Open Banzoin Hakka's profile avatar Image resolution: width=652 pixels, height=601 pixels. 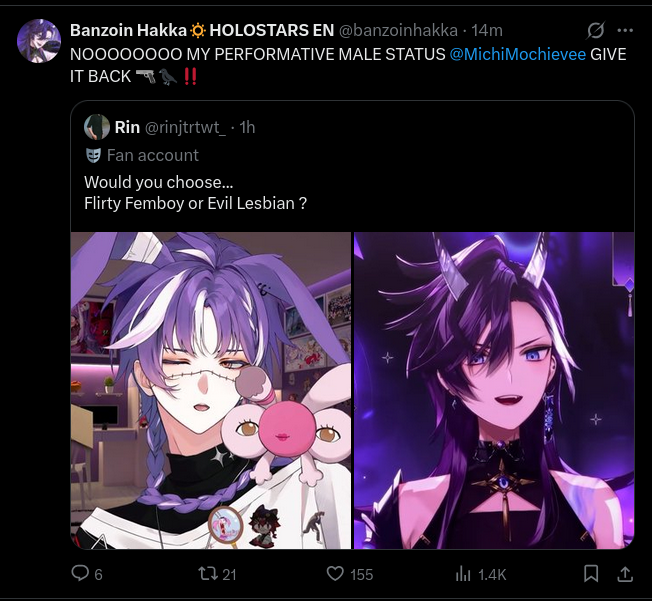(x=39, y=41)
